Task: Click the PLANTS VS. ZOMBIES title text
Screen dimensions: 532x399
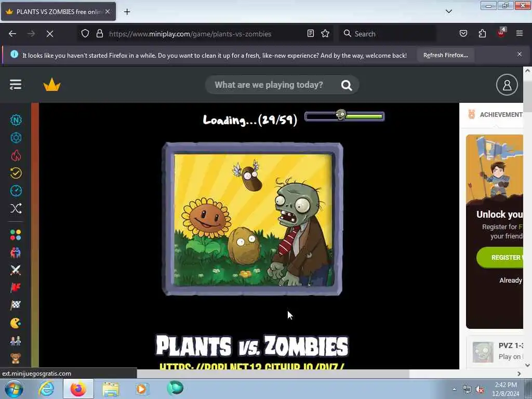Action: click(x=252, y=346)
